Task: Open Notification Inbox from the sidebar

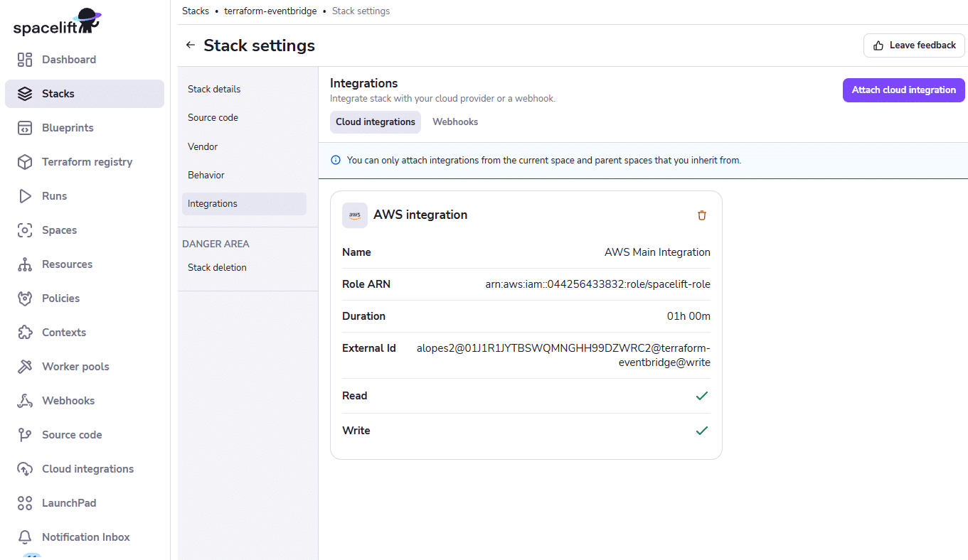Action: (85, 537)
